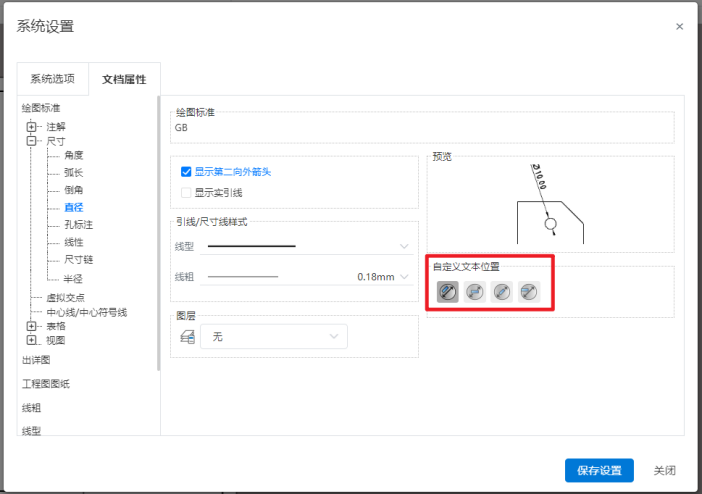Switch to the 系统选项 tab
Screen dimensions: 702x494
pyautogui.click(x=52, y=79)
